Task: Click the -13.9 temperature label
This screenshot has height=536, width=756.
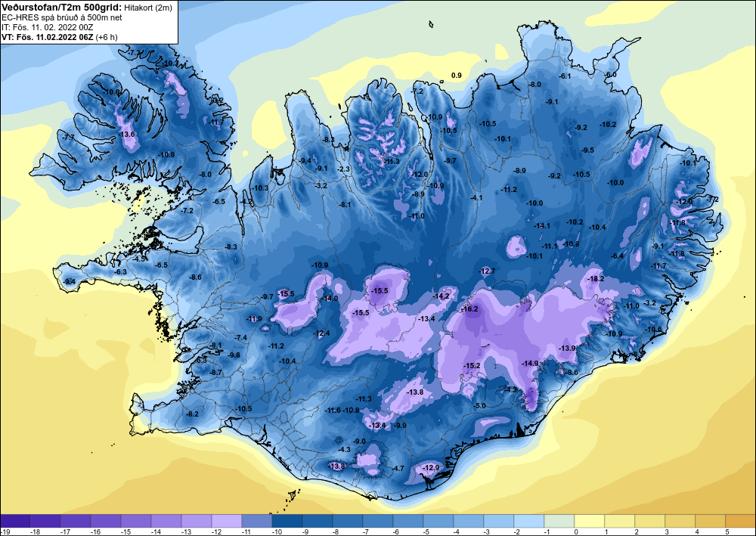Action: tap(567, 348)
